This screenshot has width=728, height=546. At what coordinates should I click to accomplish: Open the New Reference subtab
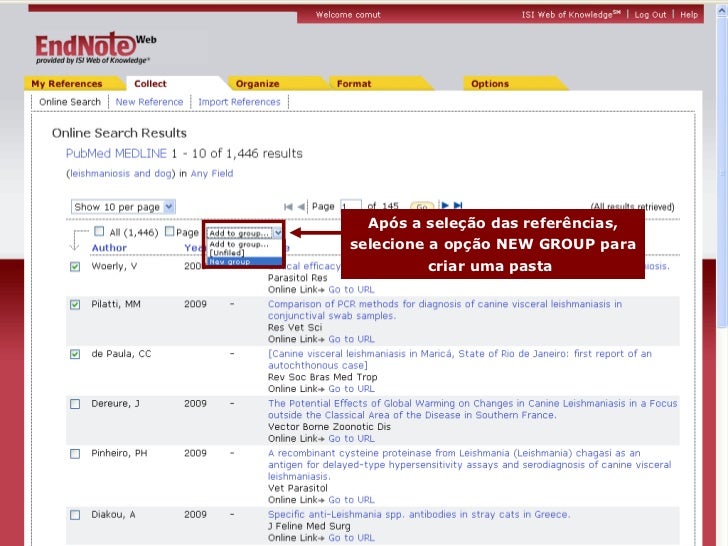pyautogui.click(x=150, y=102)
